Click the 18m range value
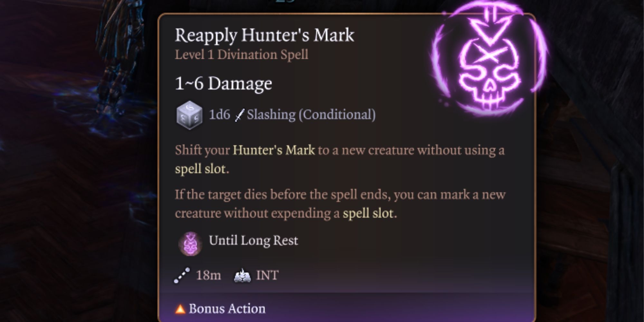Screen dimensions: 644x322 (x=208, y=275)
